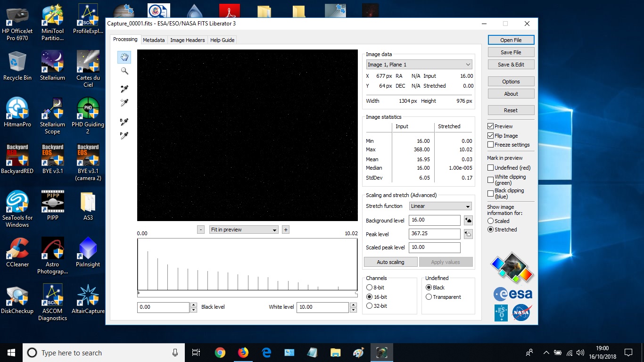This screenshot has width=644, height=362.
Task: Select the 16-bit channels option
Action: (370, 297)
